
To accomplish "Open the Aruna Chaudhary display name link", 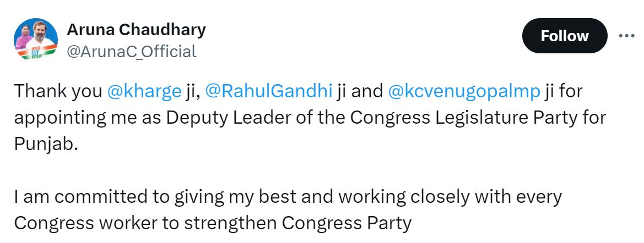I will 136,30.
